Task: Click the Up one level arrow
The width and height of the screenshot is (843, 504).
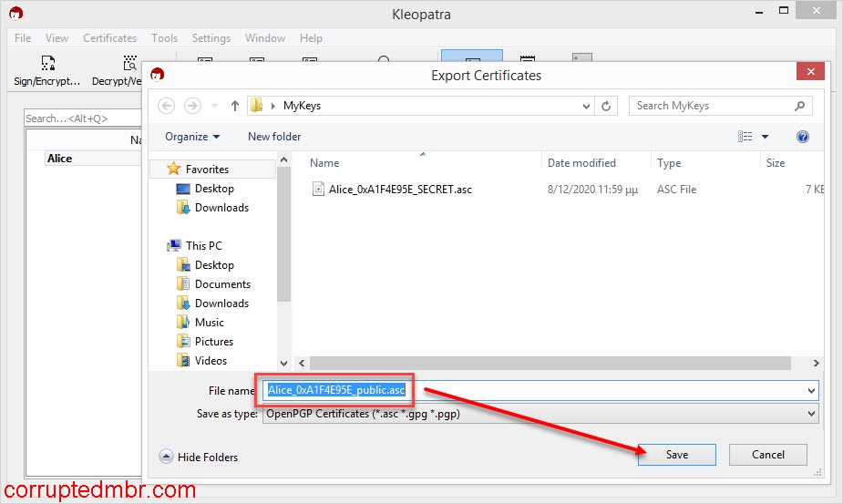Action: [235, 106]
